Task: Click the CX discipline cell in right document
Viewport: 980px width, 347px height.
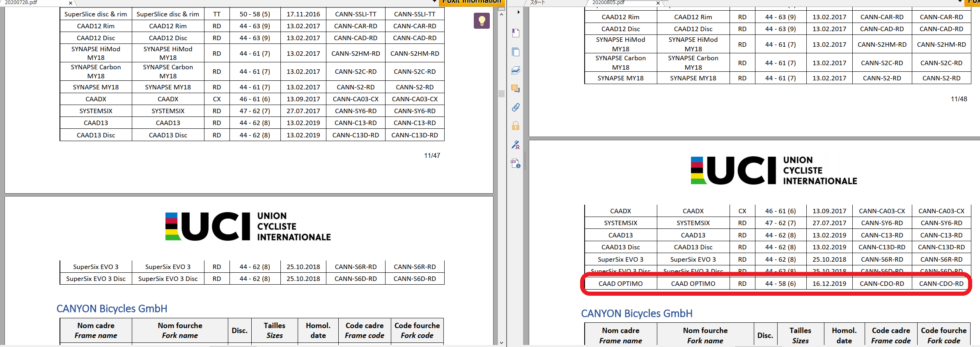Action: [x=742, y=211]
